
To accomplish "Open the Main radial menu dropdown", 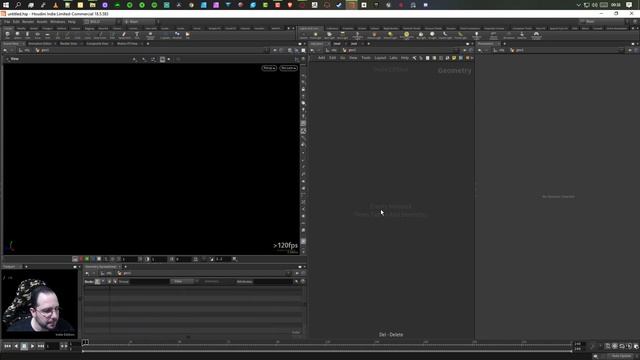I will click(139, 22).
